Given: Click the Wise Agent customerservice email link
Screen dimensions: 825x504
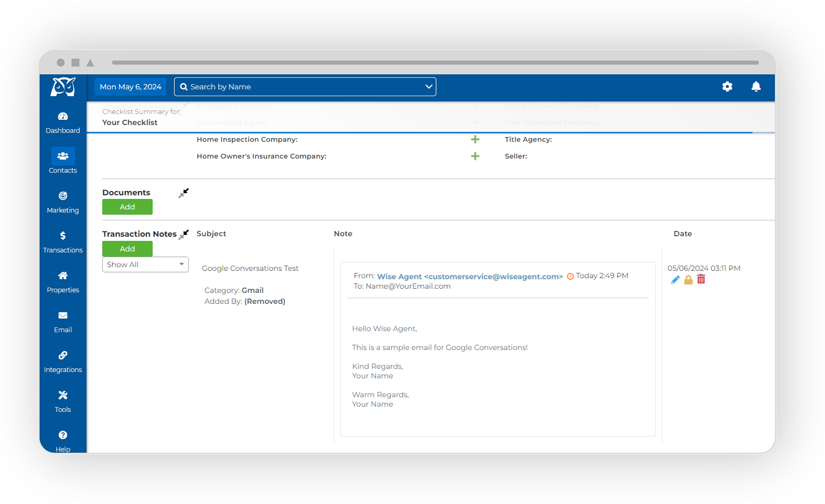Looking at the screenshot, I should pos(470,276).
